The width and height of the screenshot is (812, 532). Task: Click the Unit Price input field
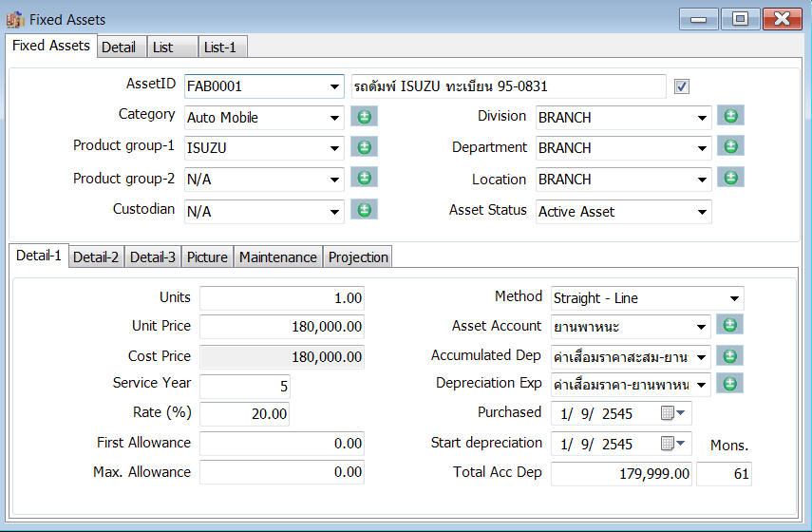coord(282,327)
